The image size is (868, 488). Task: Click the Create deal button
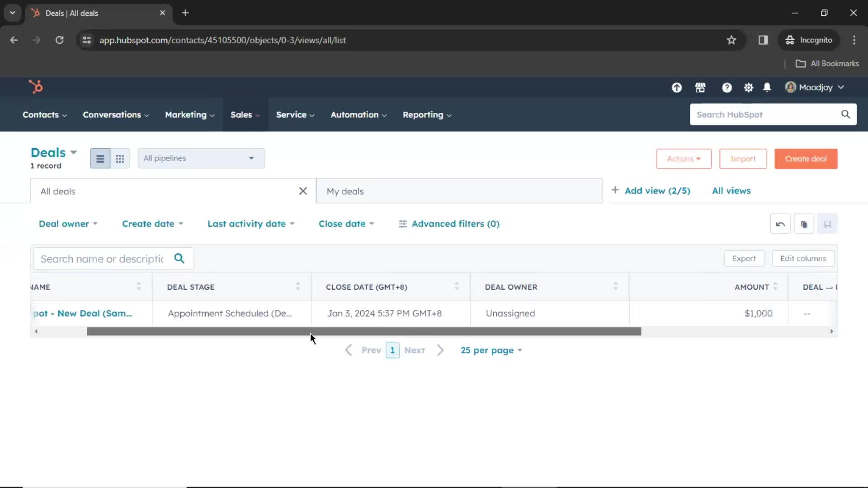click(x=806, y=158)
